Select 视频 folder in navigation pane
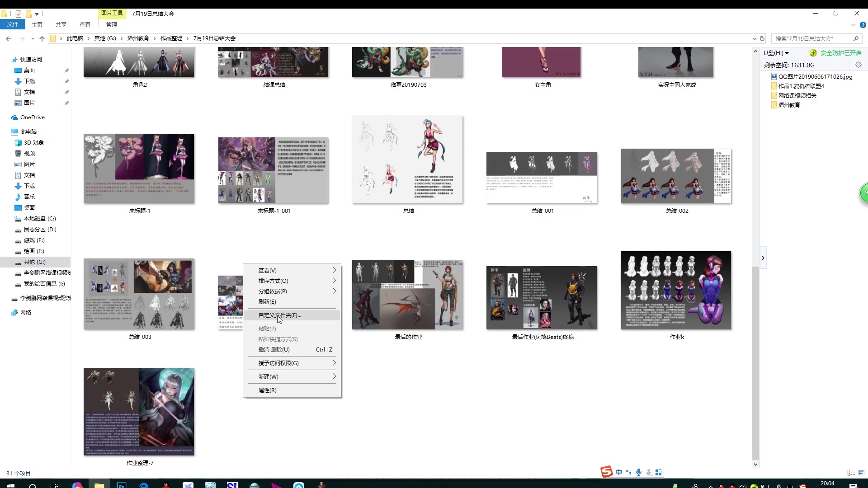Image resolution: width=868 pixels, height=488 pixels. 29,154
